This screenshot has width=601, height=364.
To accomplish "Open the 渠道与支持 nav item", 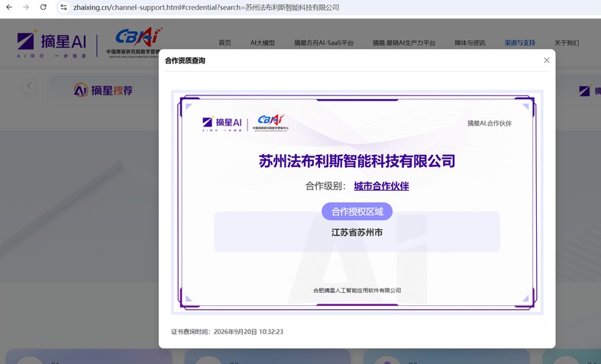I will click(520, 43).
